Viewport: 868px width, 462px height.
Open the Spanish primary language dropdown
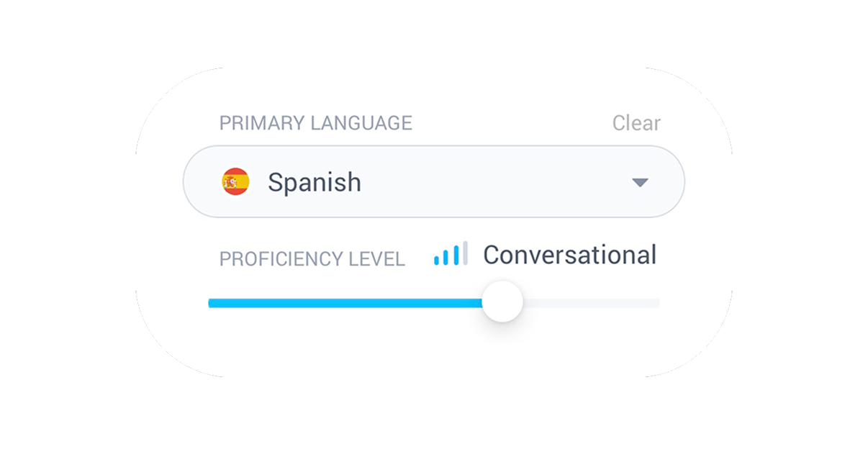[434, 182]
